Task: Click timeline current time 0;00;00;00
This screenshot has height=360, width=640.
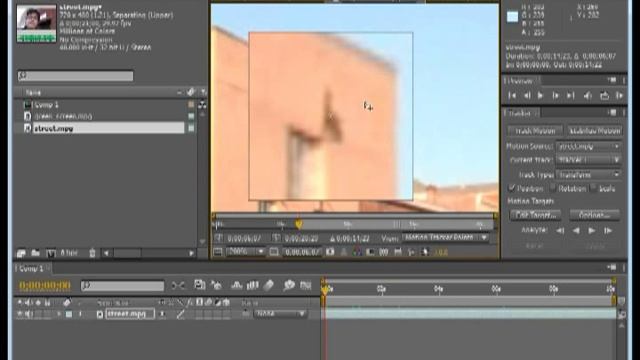Action: 45,286
